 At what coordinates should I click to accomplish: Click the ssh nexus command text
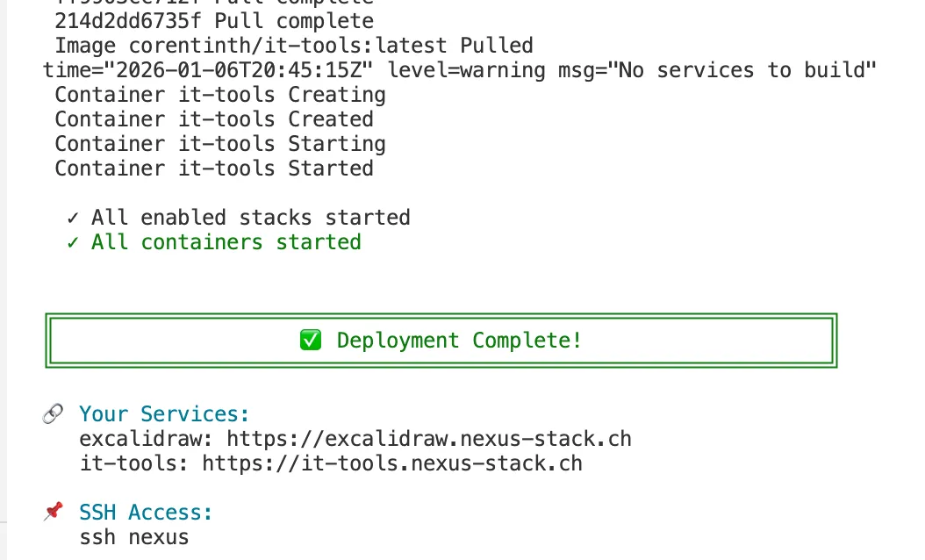[x=133, y=536]
